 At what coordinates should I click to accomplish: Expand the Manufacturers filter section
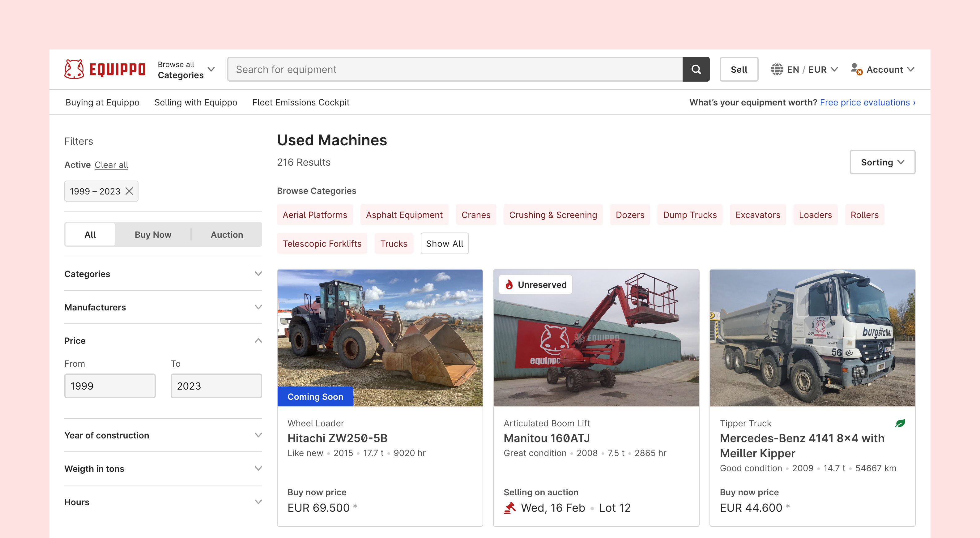click(163, 307)
